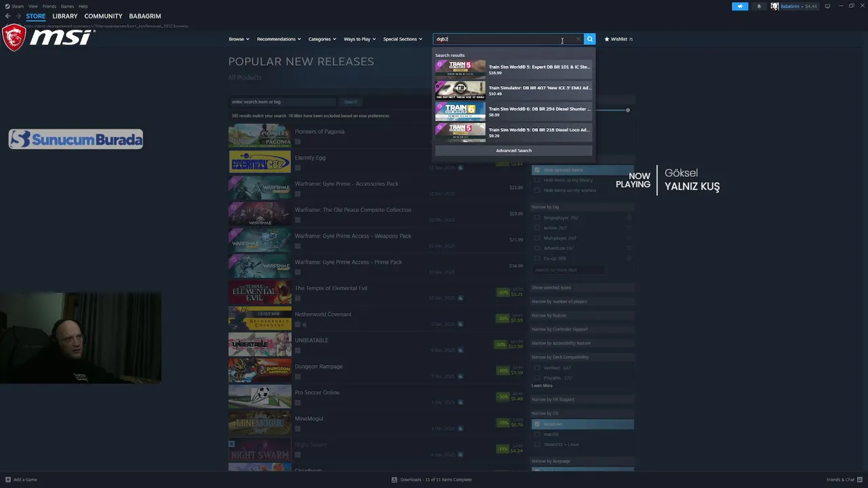Screen dimensions: 868x488
Task: Select Train Simulator DB BR 407 result
Action: click(x=513, y=89)
